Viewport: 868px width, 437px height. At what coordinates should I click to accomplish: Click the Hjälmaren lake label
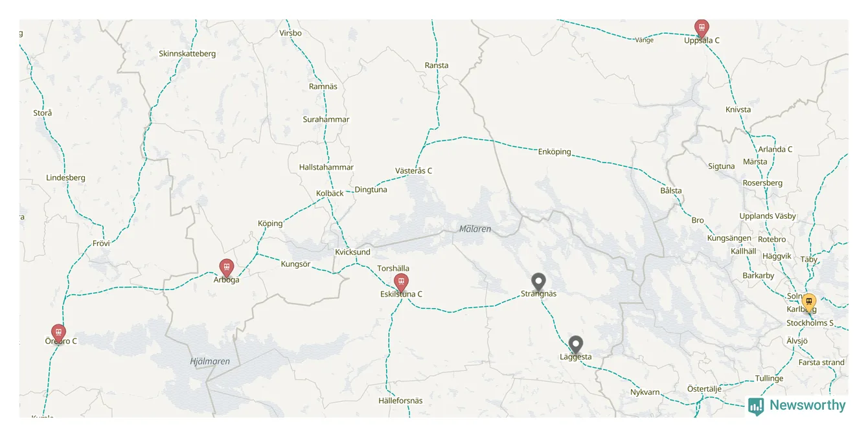pyautogui.click(x=210, y=361)
